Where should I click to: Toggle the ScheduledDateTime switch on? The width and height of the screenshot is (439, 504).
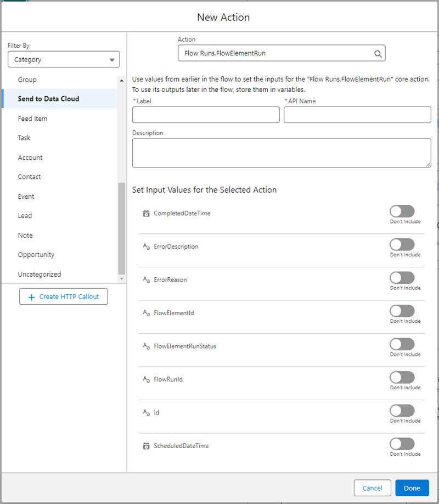(x=402, y=445)
